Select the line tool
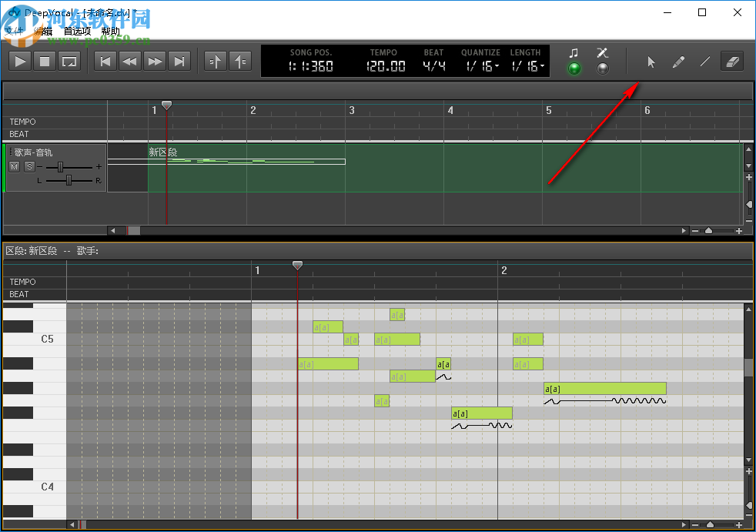Viewport: 756px width, 532px height. [x=704, y=62]
